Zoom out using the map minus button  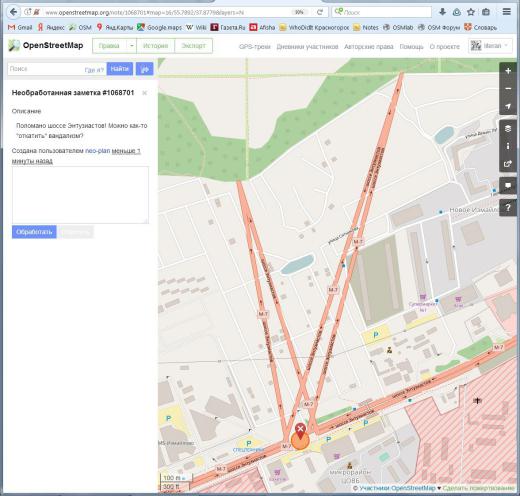pyautogui.click(x=508, y=89)
